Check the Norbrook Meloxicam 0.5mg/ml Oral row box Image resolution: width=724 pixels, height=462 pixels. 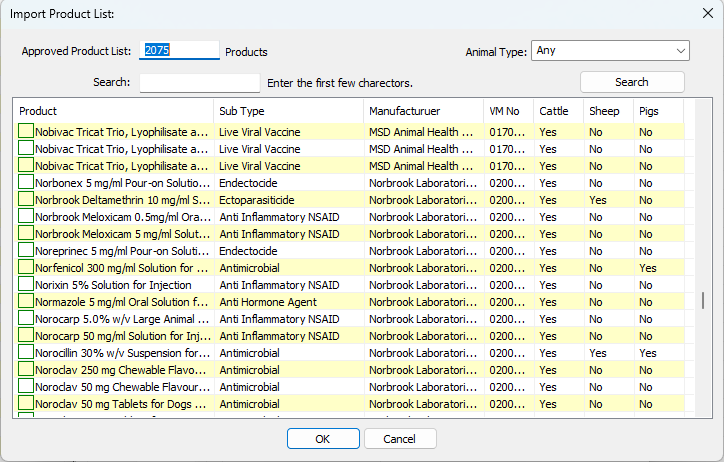[26, 216]
